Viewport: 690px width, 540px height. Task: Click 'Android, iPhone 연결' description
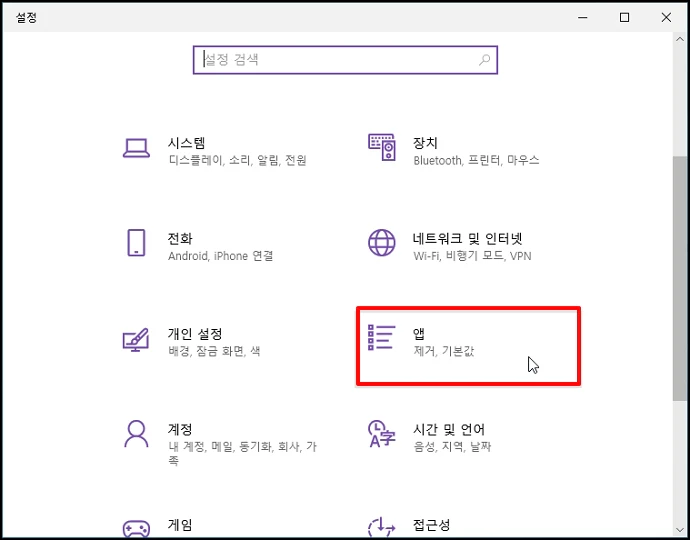click(x=220, y=256)
